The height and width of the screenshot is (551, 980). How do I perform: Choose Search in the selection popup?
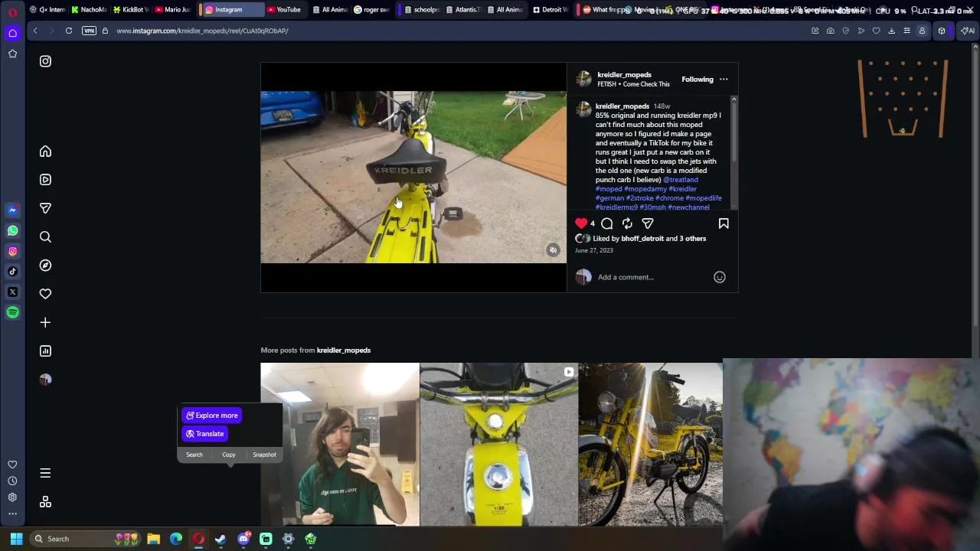[194, 455]
